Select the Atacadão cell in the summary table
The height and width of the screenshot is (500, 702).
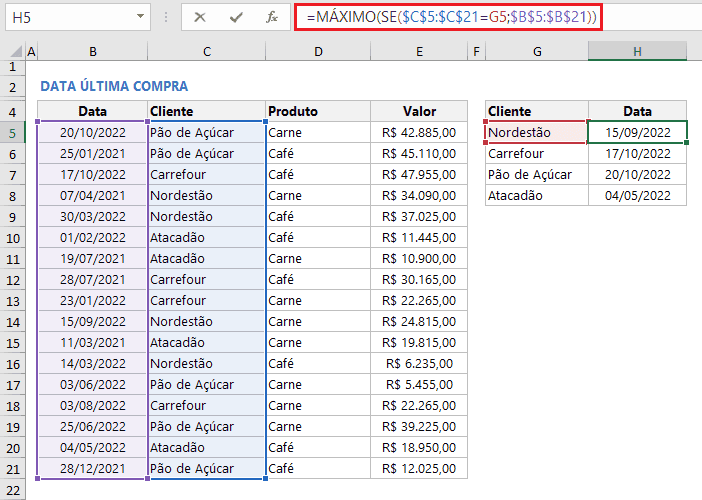coord(536,195)
